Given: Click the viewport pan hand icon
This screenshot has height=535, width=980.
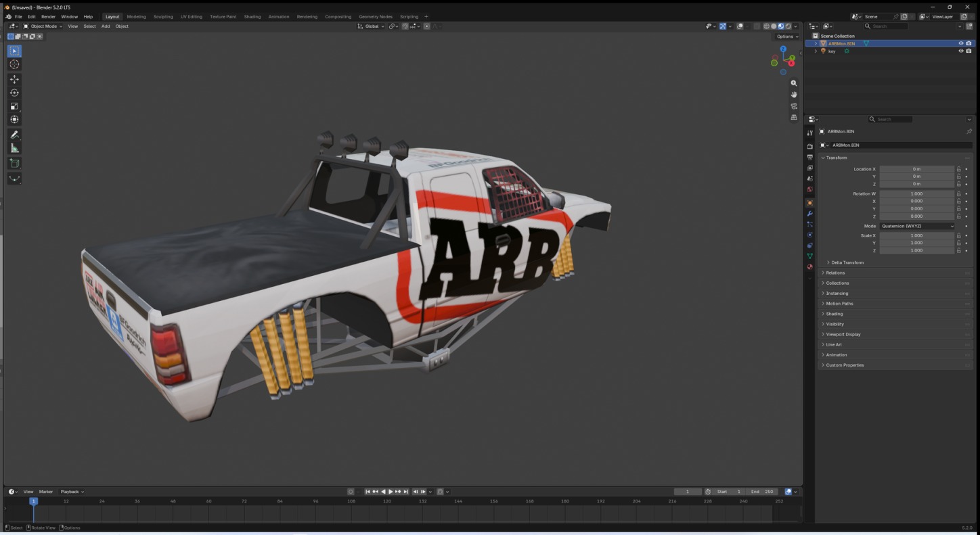Looking at the screenshot, I should pyautogui.click(x=794, y=95).
